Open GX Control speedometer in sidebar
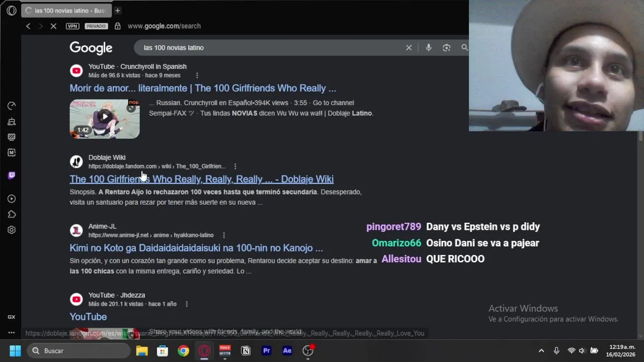The height and width of the screenshot is (362, 644). pos(12,106)
